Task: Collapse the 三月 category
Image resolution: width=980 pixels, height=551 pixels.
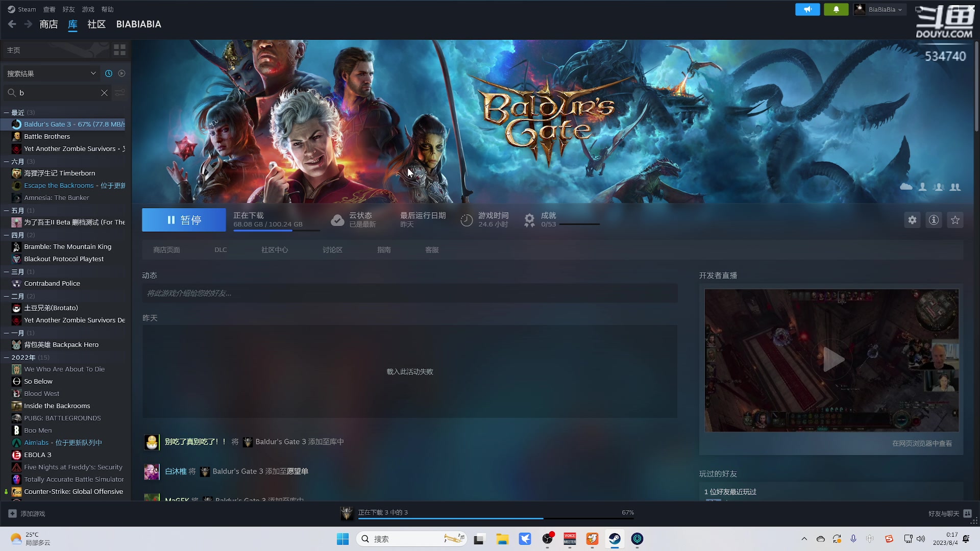Action: click(6, 272)
